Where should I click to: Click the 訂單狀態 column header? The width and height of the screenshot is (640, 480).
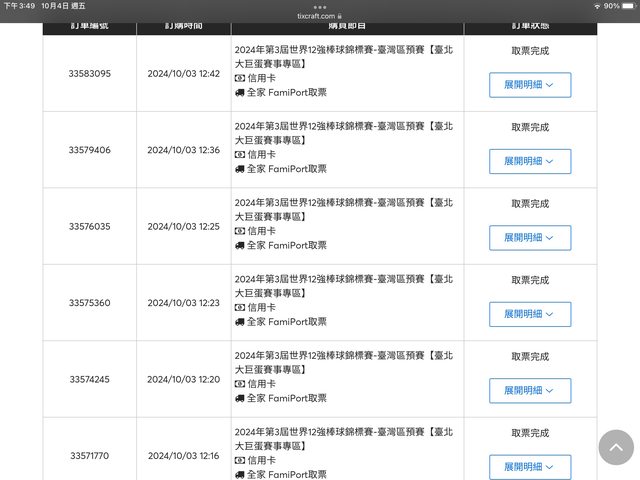[529, 25]
